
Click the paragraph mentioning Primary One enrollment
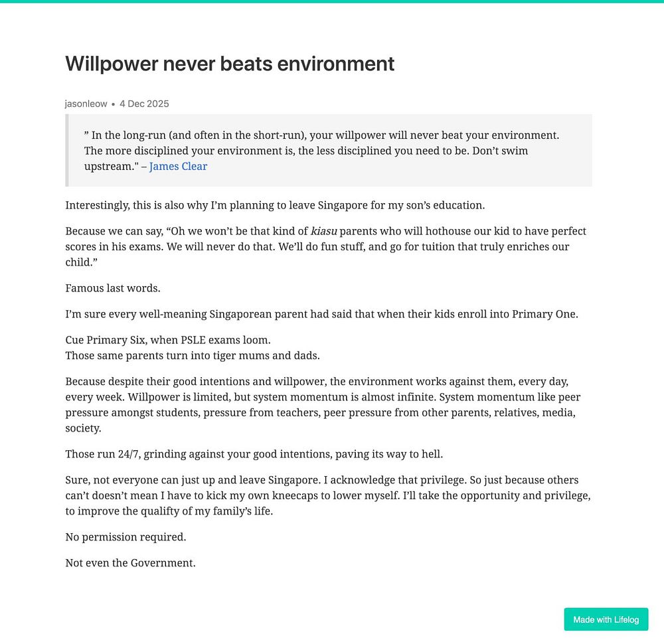pyautogui.click(x=321, y=314)
